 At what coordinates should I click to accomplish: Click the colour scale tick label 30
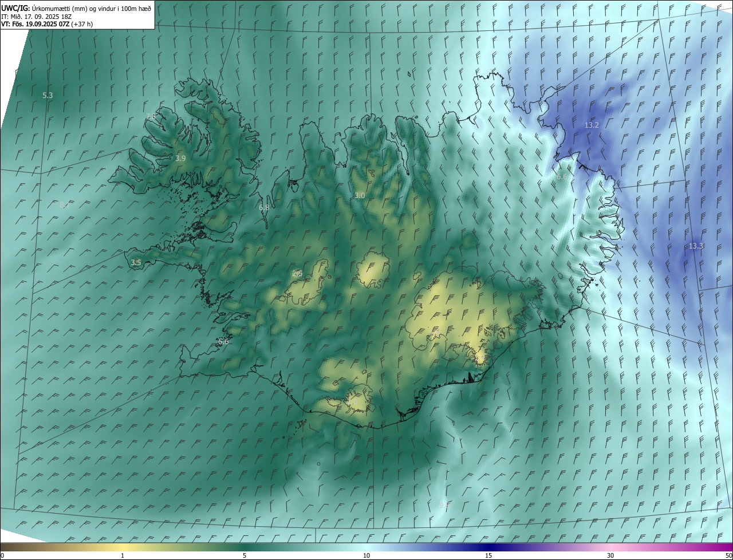pos(610,555)
